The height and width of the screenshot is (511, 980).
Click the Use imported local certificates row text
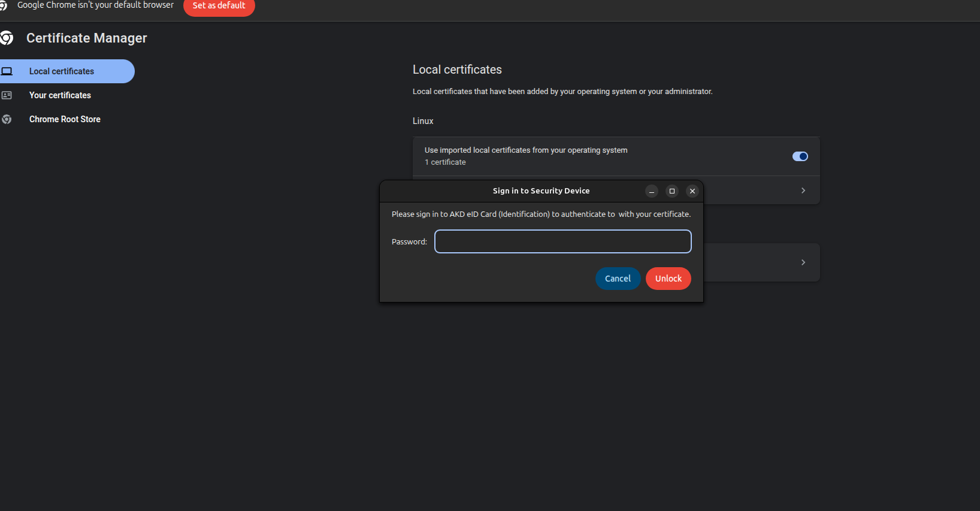pyautogui.click(x=525, y=150)
